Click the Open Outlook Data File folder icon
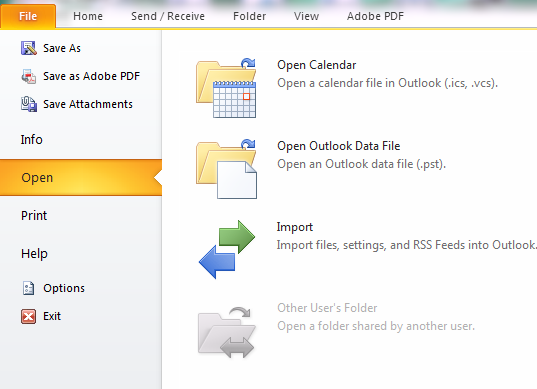This screenshot has width=537, height=389. 226,169
